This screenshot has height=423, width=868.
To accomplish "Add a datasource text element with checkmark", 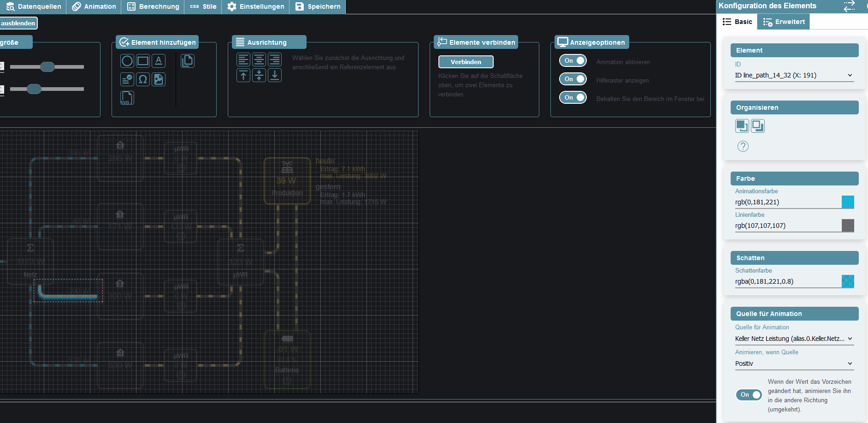I will point(127,79).
